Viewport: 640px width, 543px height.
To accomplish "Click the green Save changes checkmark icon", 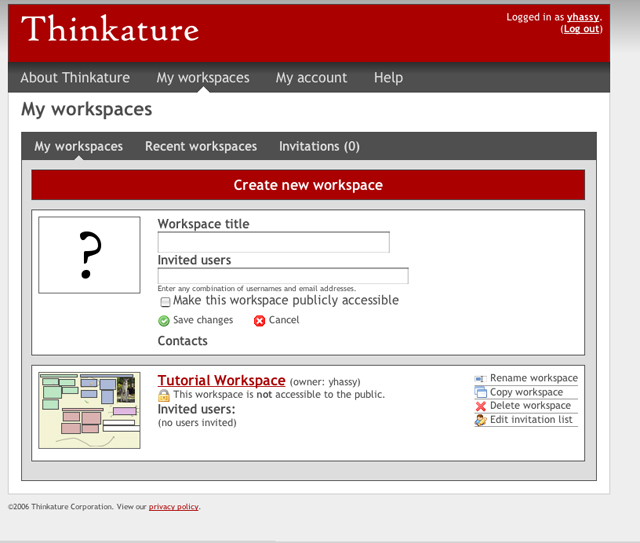I will (164, 321).
